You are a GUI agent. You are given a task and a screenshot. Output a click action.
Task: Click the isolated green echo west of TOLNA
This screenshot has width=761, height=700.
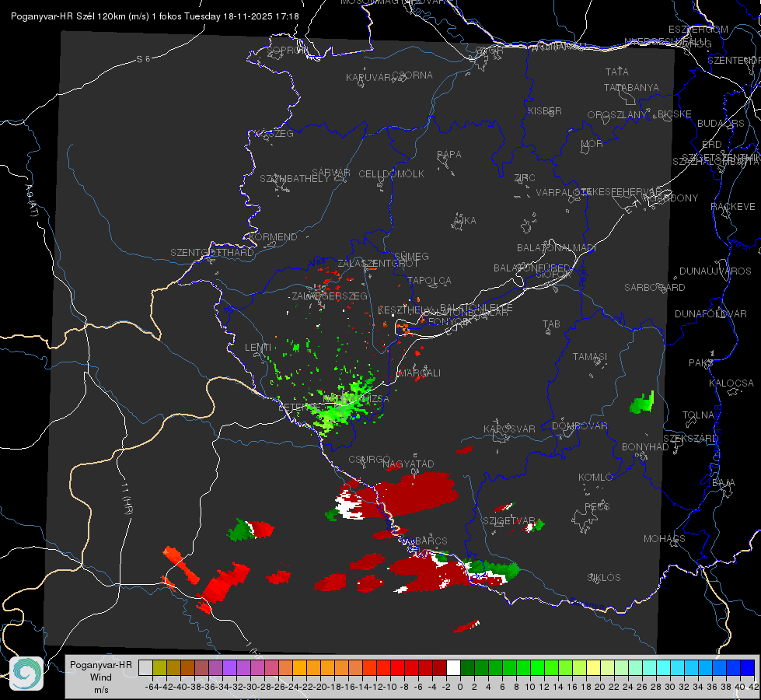click(642, 403)
